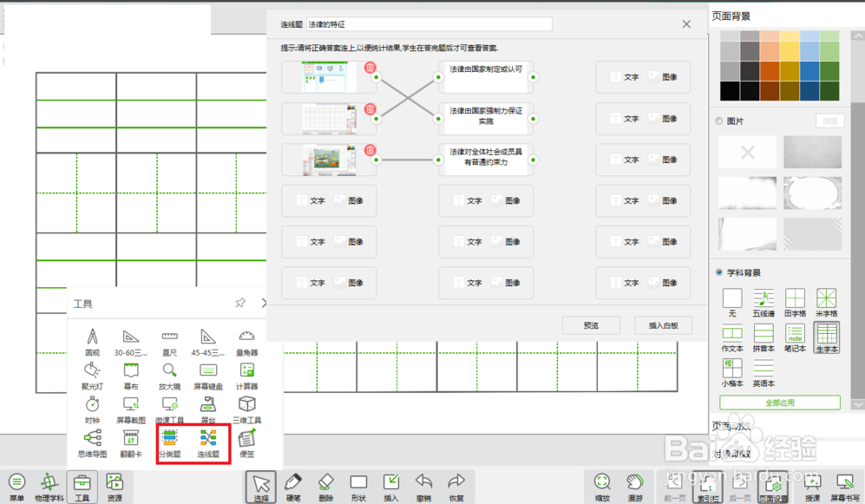Screen dimensions: 865x504
Task: Activate the 选择 selection cursor tool
Action: pyautogui.click(x=261, y=488)
